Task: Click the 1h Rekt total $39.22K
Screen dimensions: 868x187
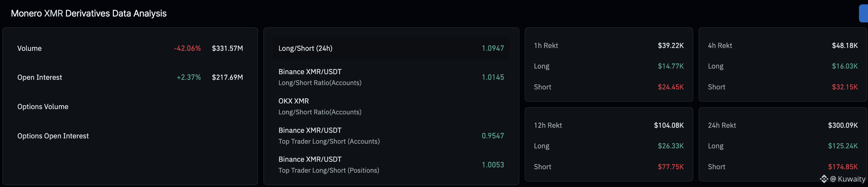Action: pyautogui.click(x=670, y=46)
